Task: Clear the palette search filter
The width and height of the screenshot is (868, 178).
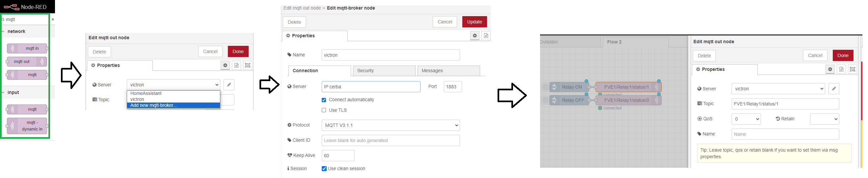Action: pos(53,19)
